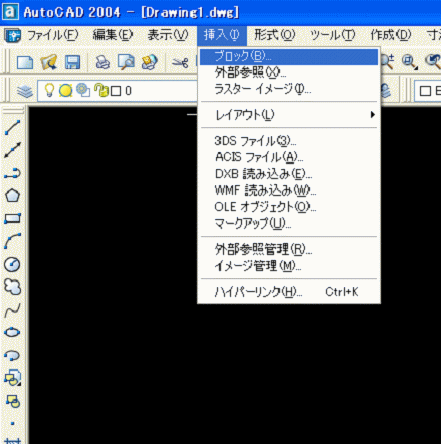Screen dimensions: 441x444
Task: Select the Polygon tool
Action: tap(13, 196)
